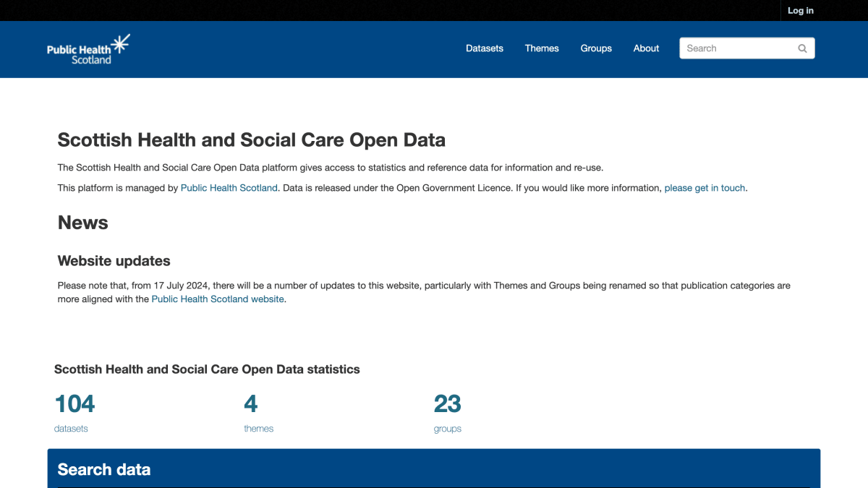Click the Log in link
Viewport: 868px width, 488px height.
801,11
